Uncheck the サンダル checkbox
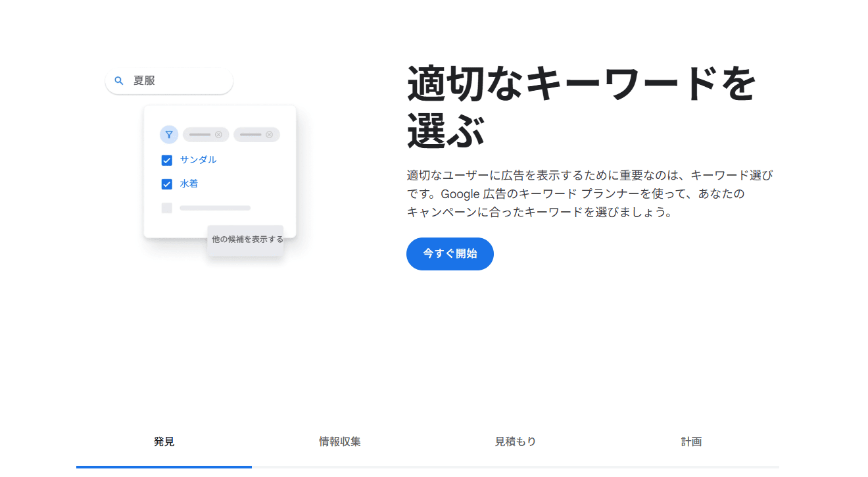This screenshot has height=477, width=868. tap(167, 160)
